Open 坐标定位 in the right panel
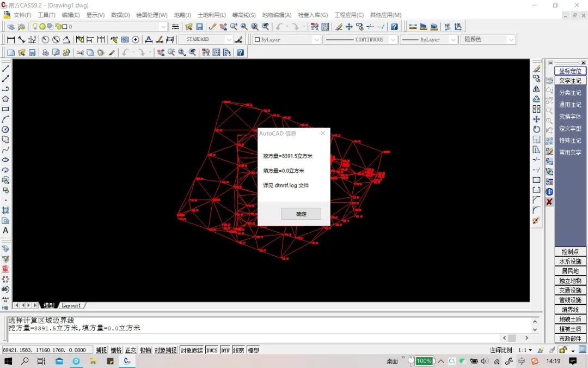 570,71
